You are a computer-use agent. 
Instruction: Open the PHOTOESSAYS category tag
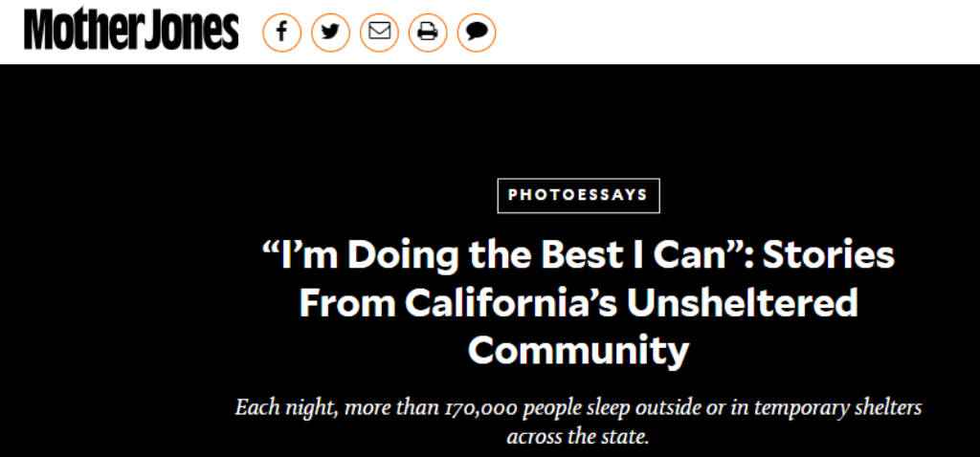click(x=578, y=195)
